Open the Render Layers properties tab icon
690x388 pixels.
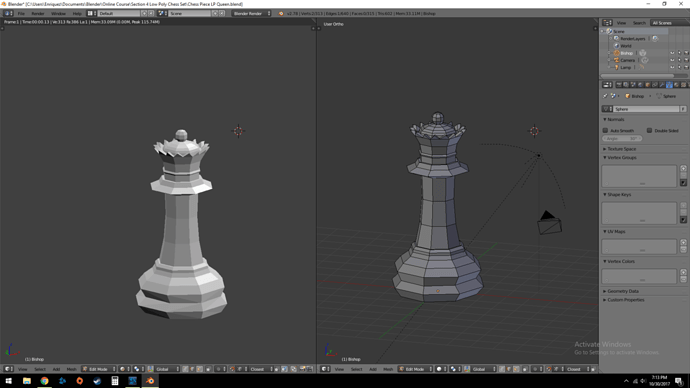(626, 85)
